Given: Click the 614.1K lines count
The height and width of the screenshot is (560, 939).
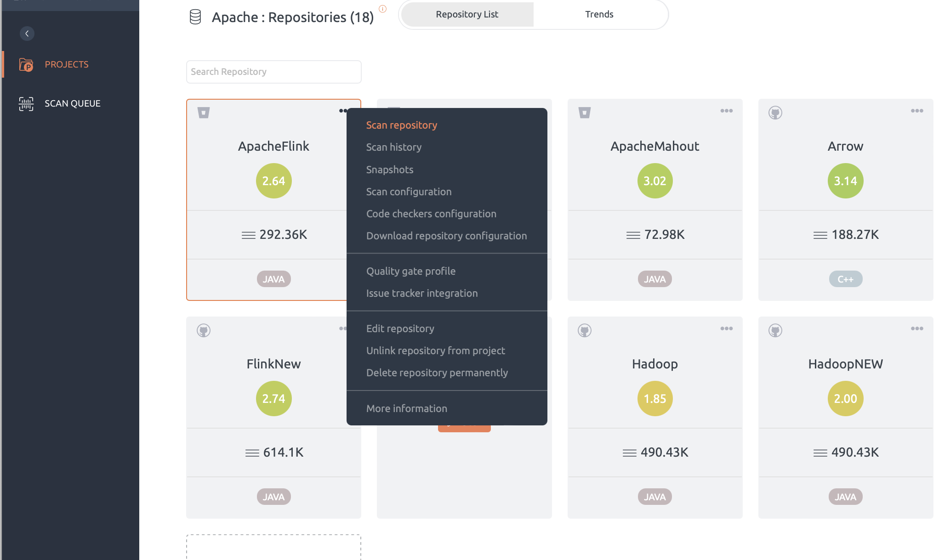Looking at the screenshot, I should tap(283, 453).
